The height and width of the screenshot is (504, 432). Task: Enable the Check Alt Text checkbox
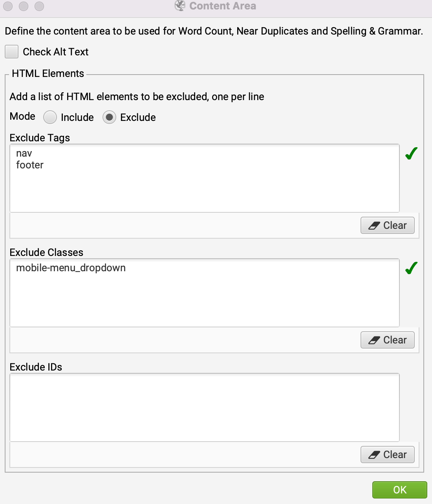point(12,52)
